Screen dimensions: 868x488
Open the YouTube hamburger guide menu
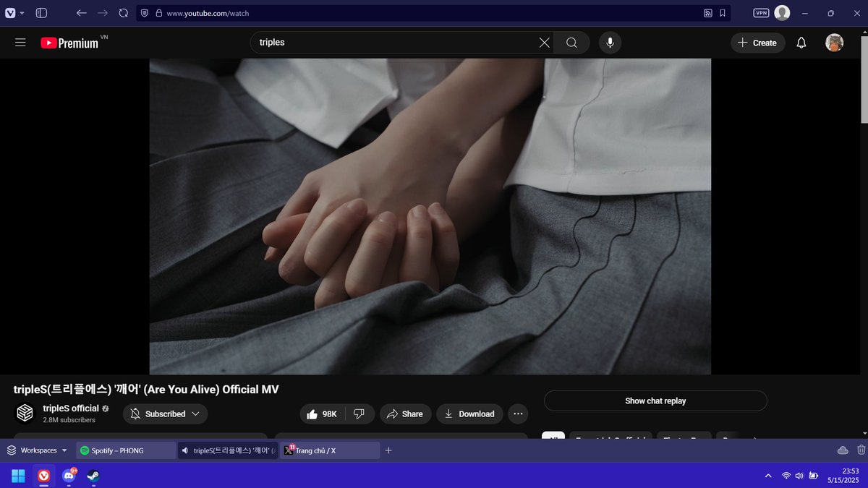click(x=20, y=43)
